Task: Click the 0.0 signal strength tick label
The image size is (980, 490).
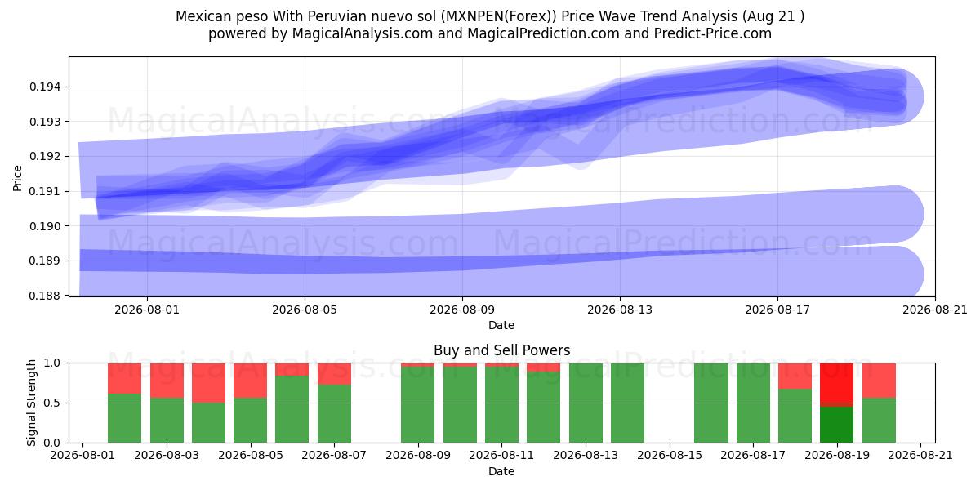Action: (52, 443)
